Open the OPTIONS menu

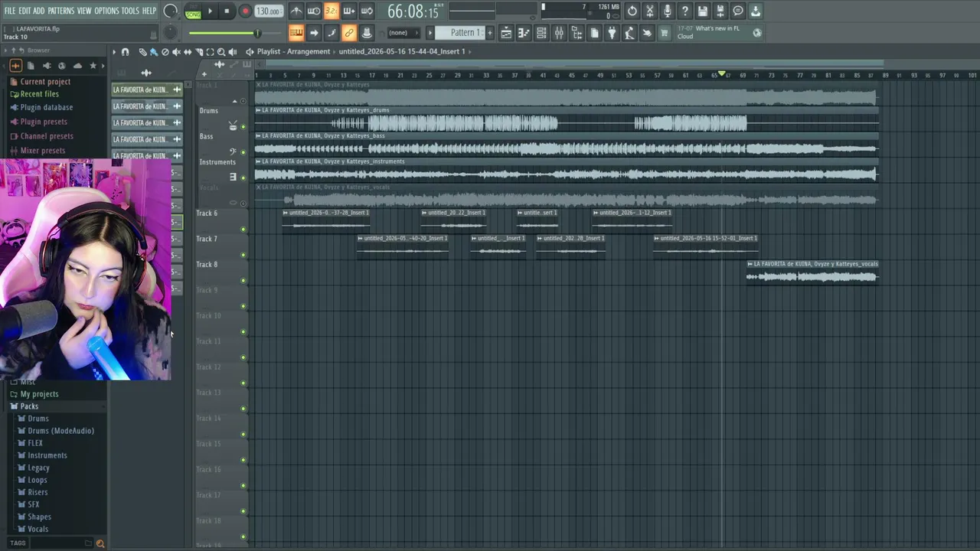106,11
